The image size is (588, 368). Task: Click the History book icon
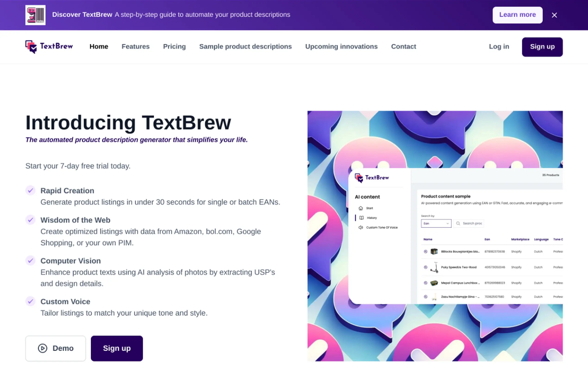tap(361, 218)
